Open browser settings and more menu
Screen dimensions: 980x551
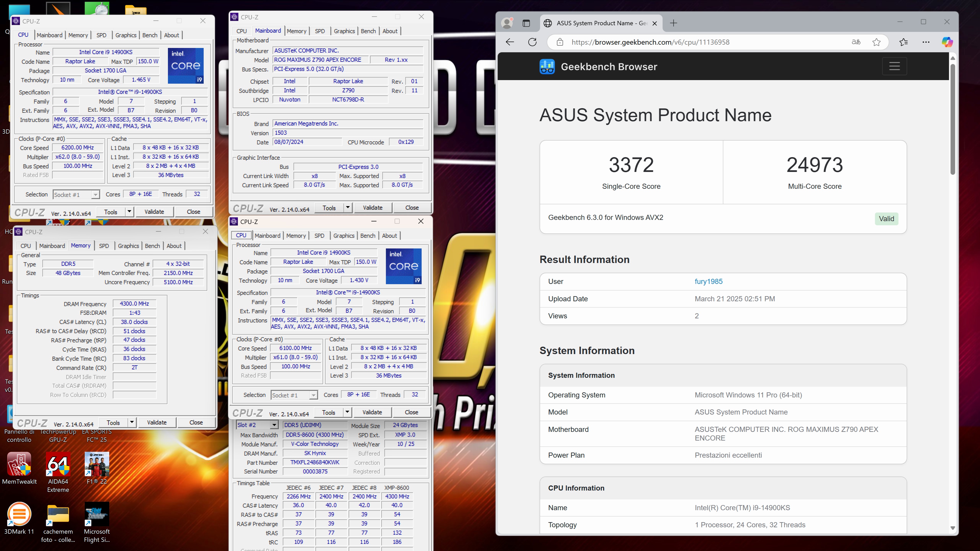click(926, 42)
